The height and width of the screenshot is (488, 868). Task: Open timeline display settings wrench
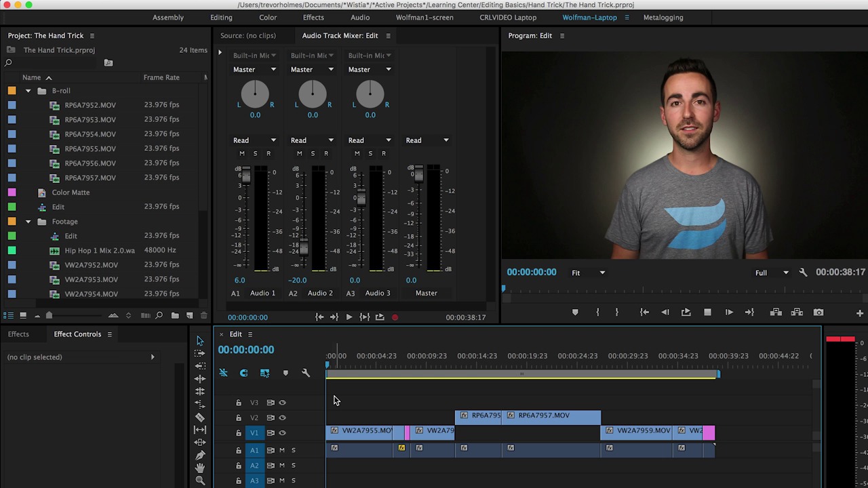pyautogui.click(x=306, y=373)
